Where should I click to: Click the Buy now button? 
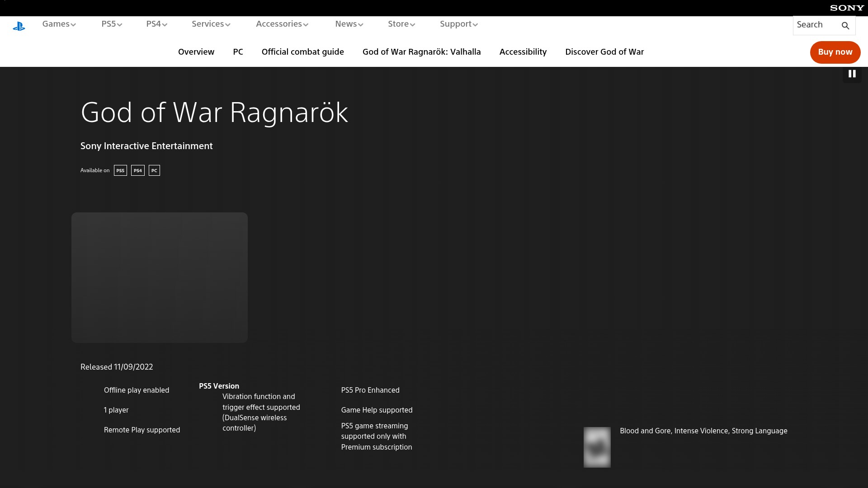coord(835,52)
